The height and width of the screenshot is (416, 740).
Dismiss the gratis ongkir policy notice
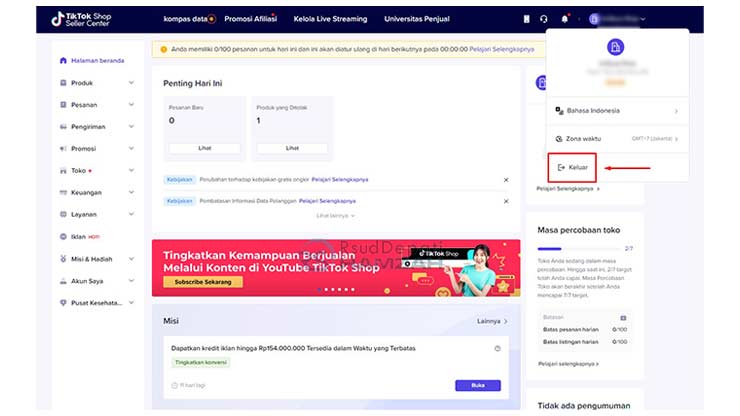506,180
